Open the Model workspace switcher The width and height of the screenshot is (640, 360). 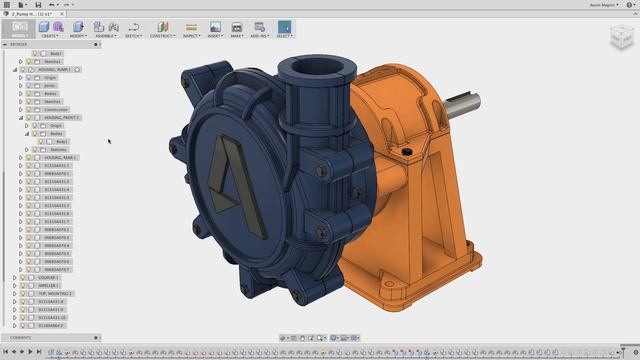pos(19,29)
